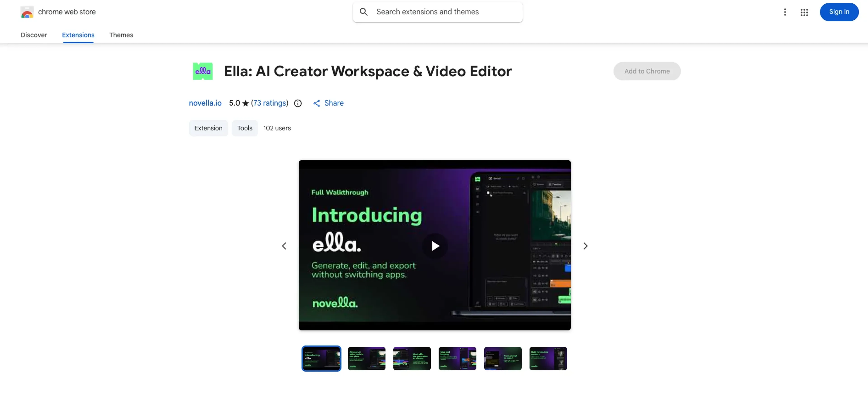Screen dimensions: 868x393
Task: Go to the Discover tab
Action: click(x=34, y=35)
